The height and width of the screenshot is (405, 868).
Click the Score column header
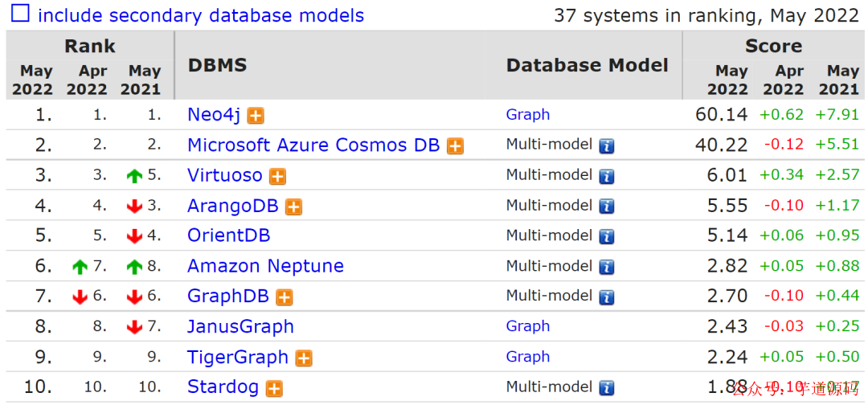(x=773, y=46)
